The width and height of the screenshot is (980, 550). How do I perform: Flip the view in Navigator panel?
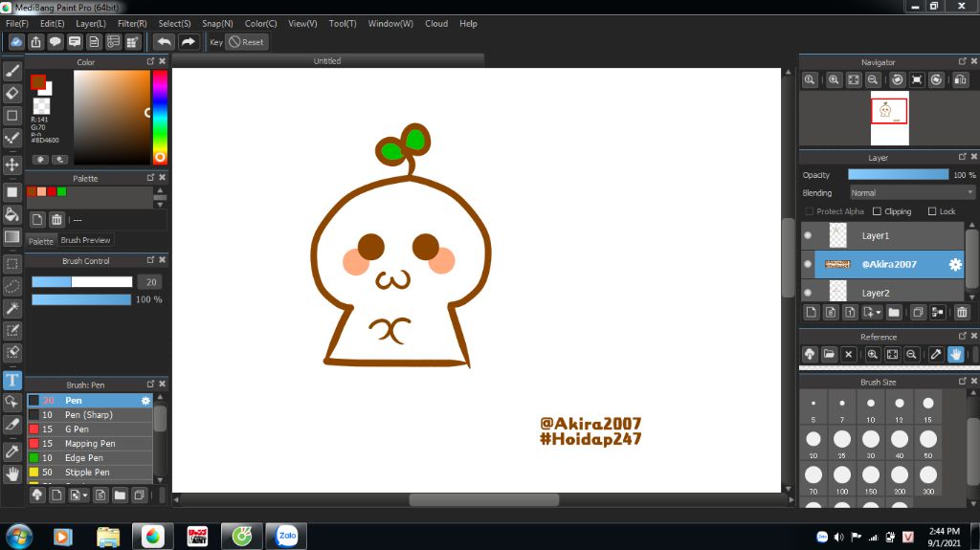tap(961, 80)
